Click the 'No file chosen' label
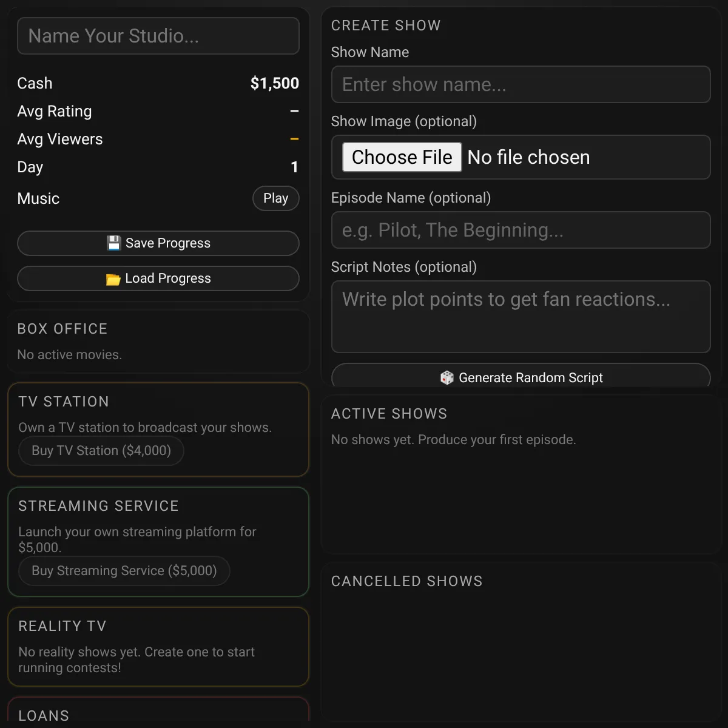 pos(528,157)
